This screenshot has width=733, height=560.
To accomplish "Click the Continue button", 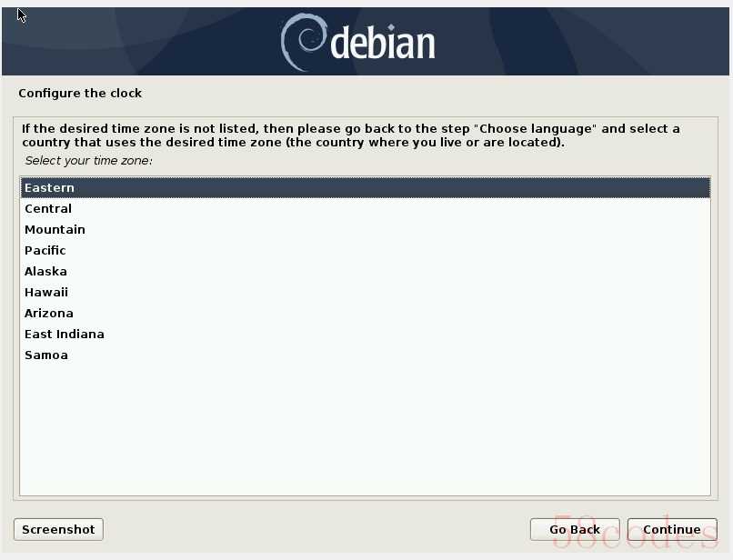I will 672,529.
